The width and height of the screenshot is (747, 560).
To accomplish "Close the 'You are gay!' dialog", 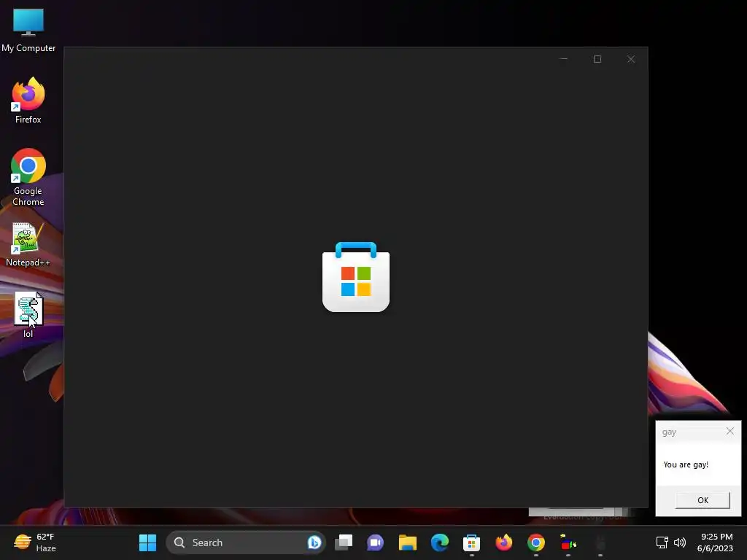I will (729, 431).
